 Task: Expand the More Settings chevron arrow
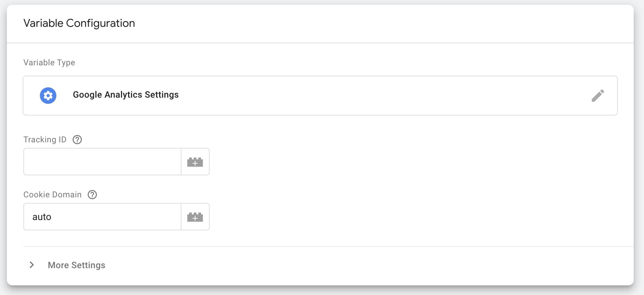32,265
